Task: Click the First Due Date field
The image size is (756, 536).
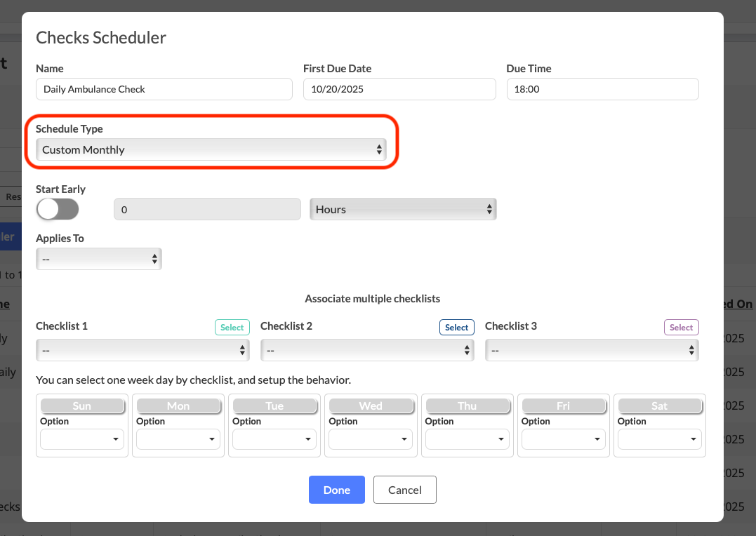Action: point(399,89)
